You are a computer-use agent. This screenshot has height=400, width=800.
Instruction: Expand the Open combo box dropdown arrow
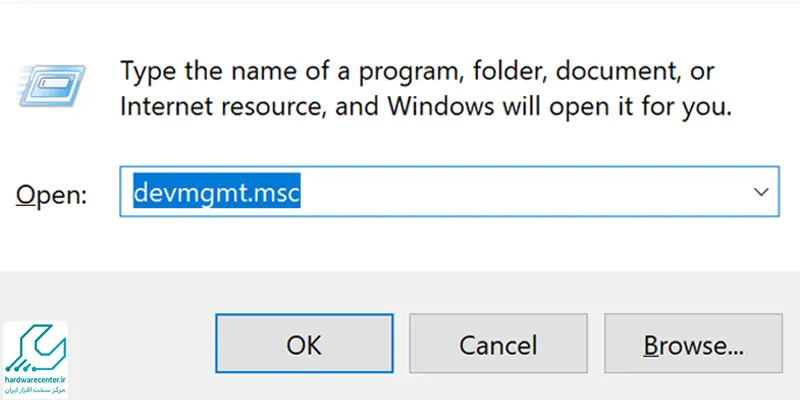pos(761,192)
